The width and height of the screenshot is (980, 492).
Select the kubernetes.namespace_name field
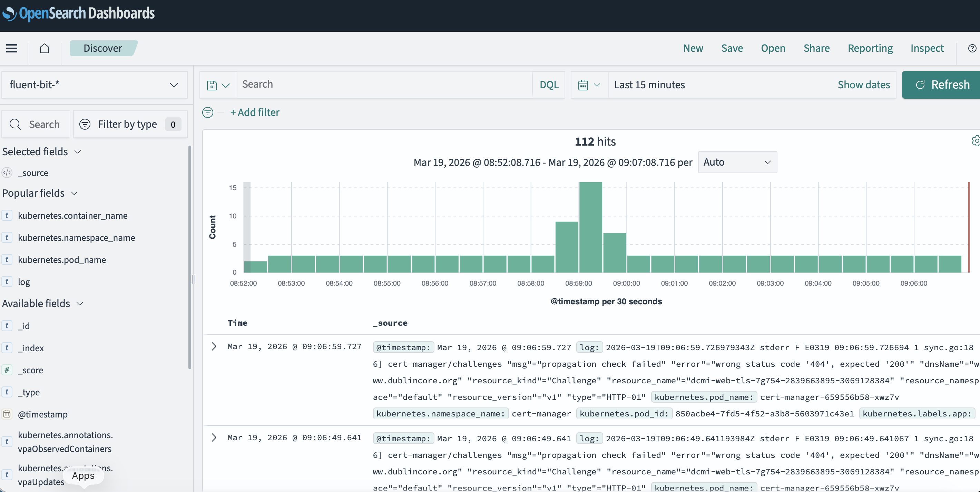coord(77,237)
